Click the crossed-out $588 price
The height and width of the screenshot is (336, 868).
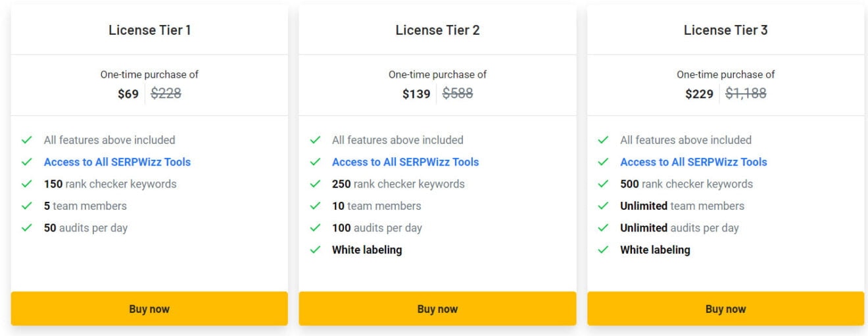click(x=458, y=93)
